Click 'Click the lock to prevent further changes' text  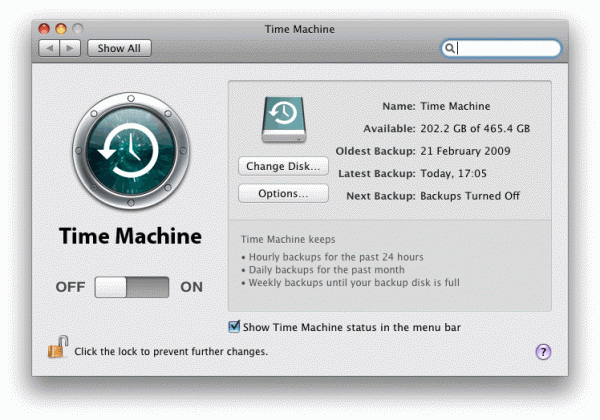point(171,352)
